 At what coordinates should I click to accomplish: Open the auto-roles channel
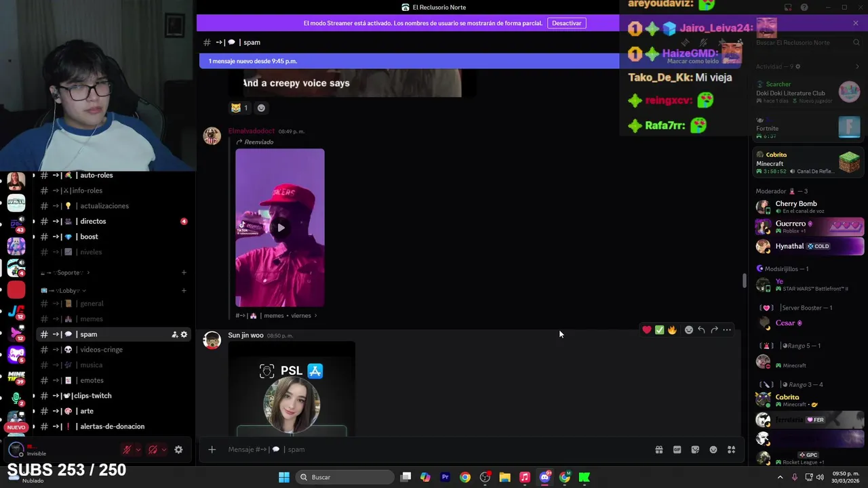coord(113,176)
